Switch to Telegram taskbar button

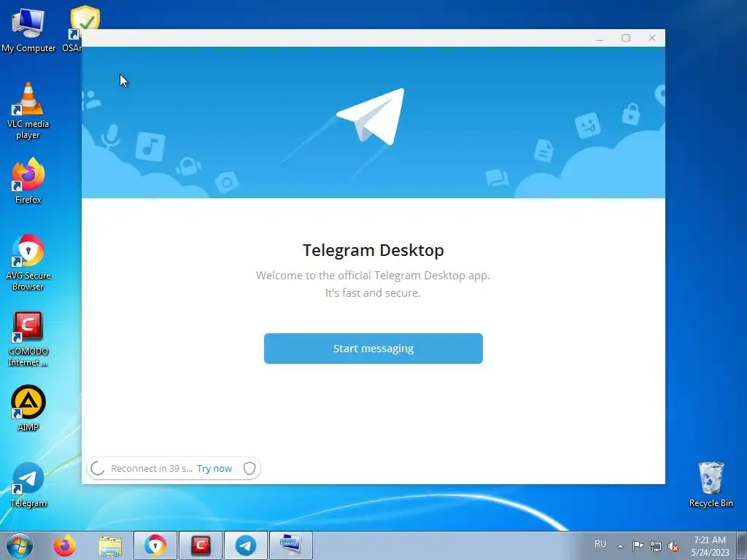(246, 545)
